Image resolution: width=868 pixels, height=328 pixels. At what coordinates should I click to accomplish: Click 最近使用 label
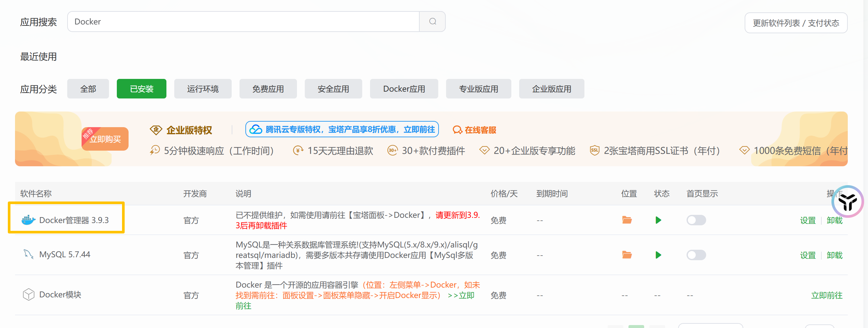[x=39, y=57]
